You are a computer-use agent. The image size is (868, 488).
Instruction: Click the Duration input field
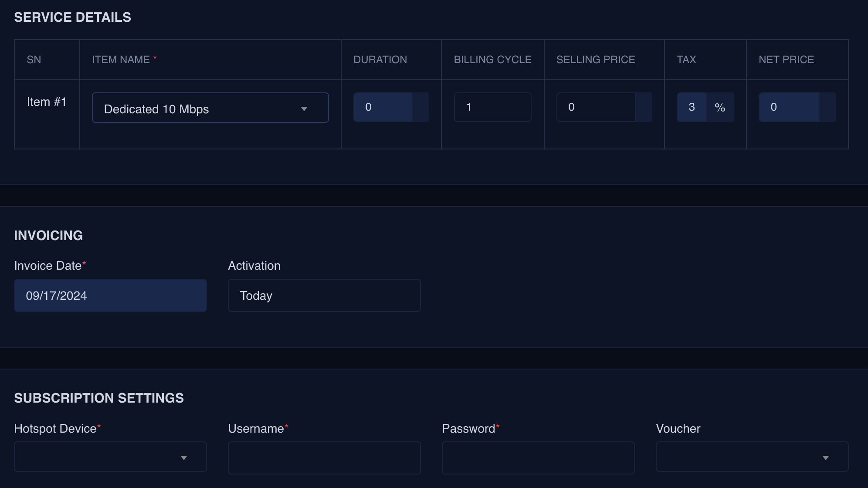pyautogui.click(x=383, y=107)
